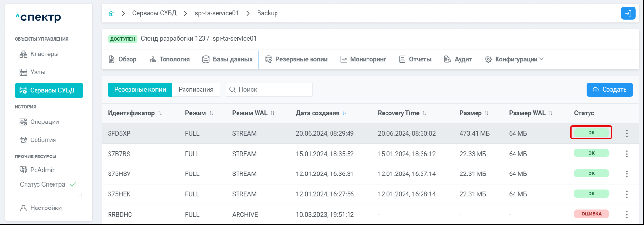Focus the Поиск search field
644x225 pixels.
269,89
